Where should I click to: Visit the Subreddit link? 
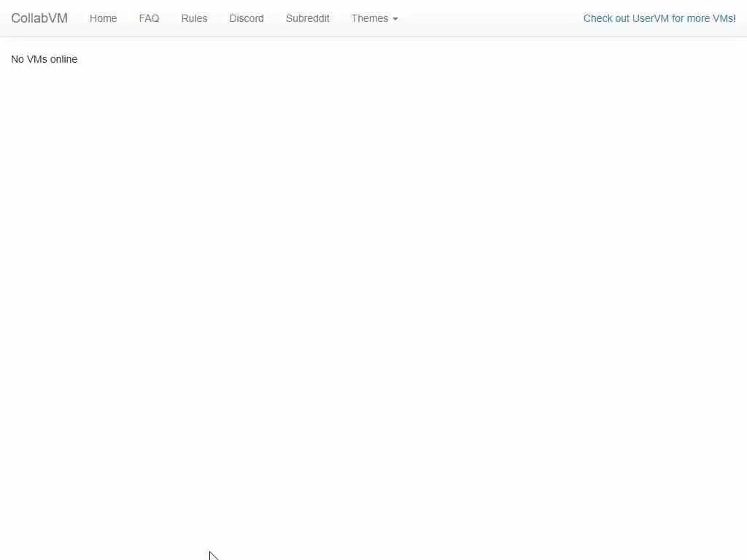pos(307,18)
